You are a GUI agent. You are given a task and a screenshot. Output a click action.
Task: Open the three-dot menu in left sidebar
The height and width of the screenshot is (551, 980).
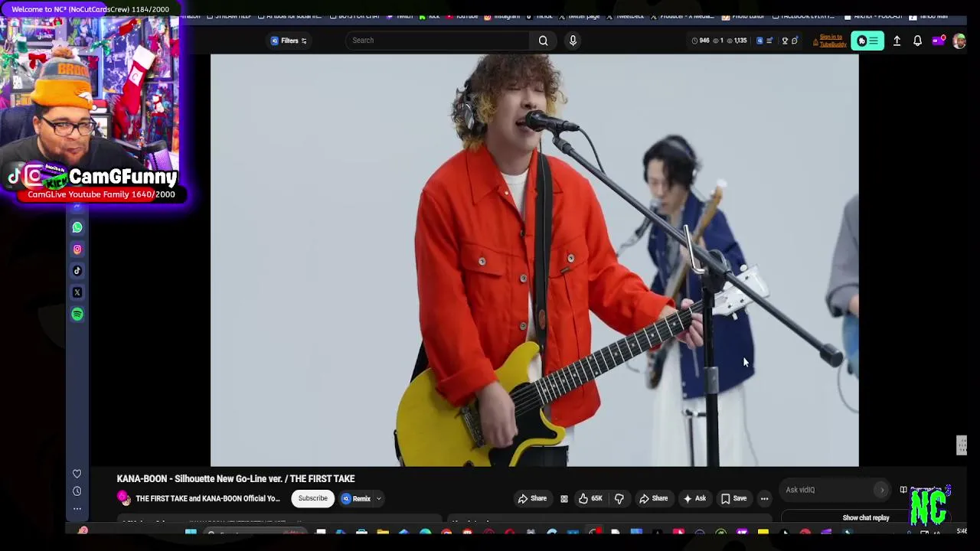[x=77, y=509]
